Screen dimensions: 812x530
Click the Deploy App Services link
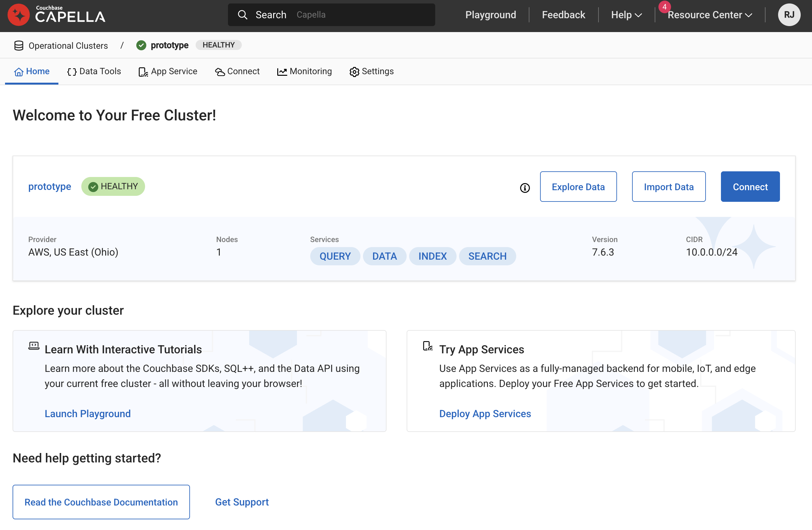point(485,414)
